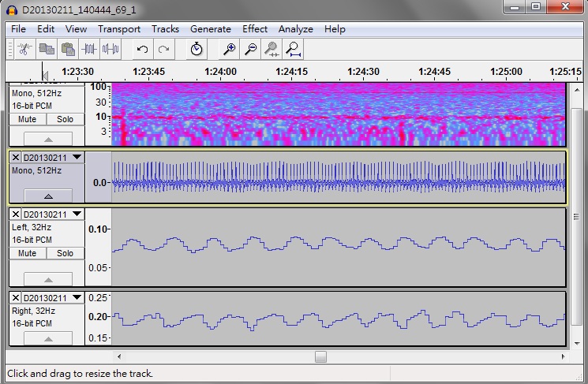Open the Transport menu
The width and height of the screenshot is (588, 384).
pyautogui.click(x=119, y=29)
